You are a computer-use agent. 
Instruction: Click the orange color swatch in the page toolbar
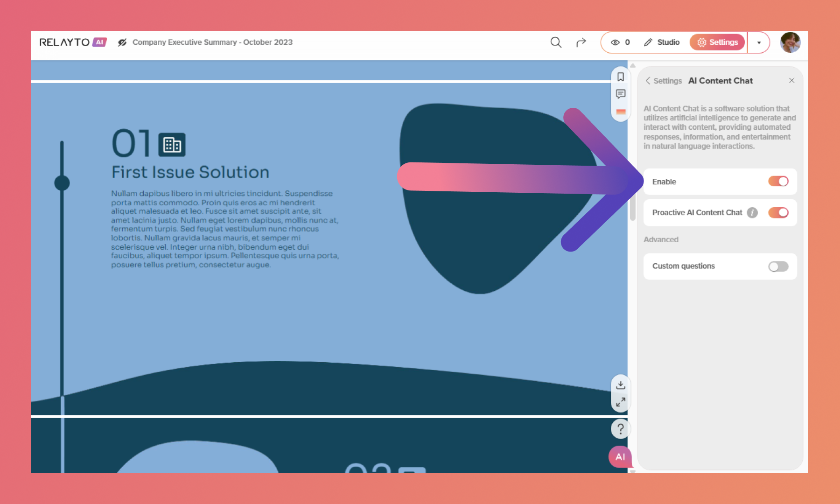pyautogui.click(x=621, y=112)
